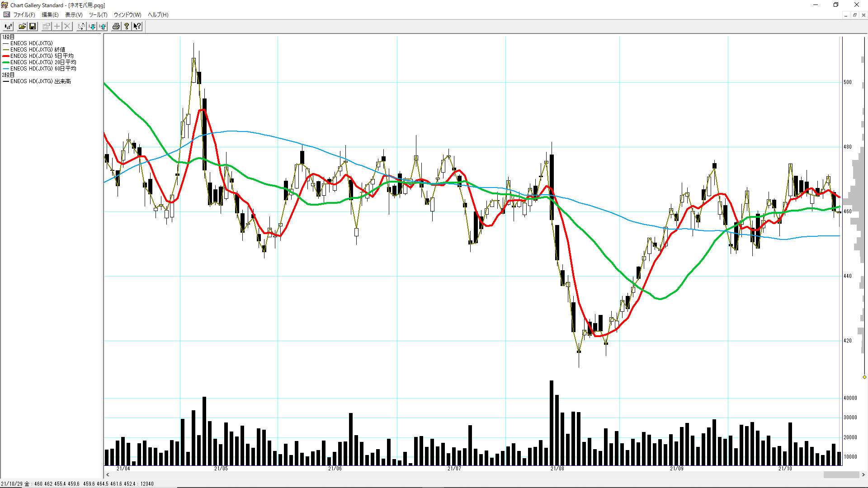Open the ウィンドウ(W) menu
The height and width of the screenshot is (488, 868).
(x=127, y=15)
